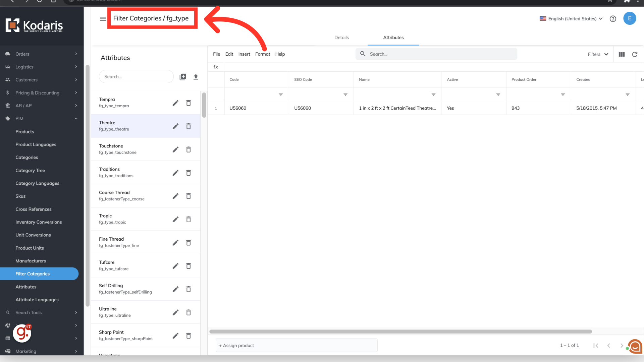Toggle the hamburger navigation menu

[x=103, y=19]
